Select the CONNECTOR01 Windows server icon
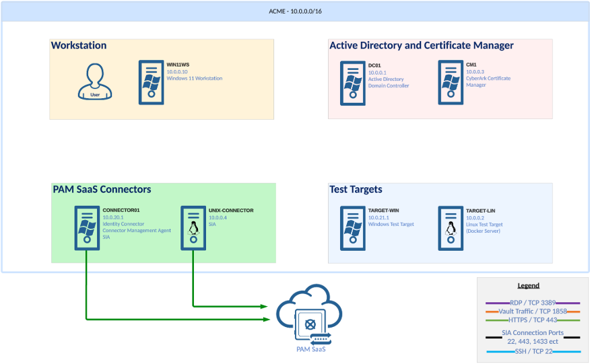Viewport: 590px width, 364px height. pyautogui.click(x=87, y=228)
